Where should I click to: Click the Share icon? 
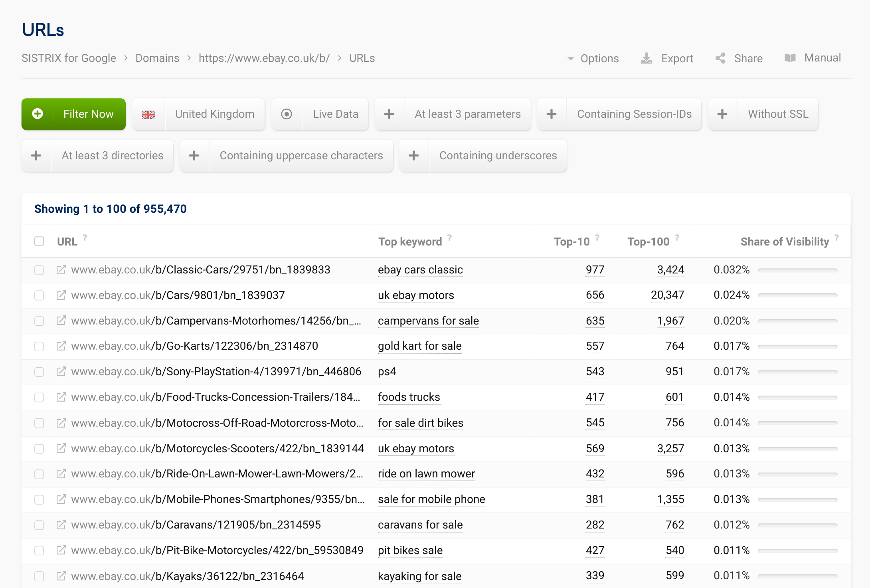(721, 58)
